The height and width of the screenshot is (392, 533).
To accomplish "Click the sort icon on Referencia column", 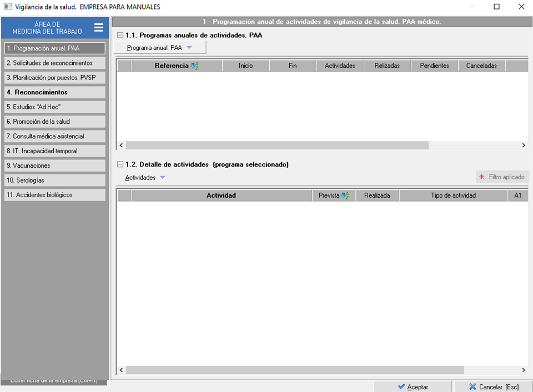I will point(194,66).
